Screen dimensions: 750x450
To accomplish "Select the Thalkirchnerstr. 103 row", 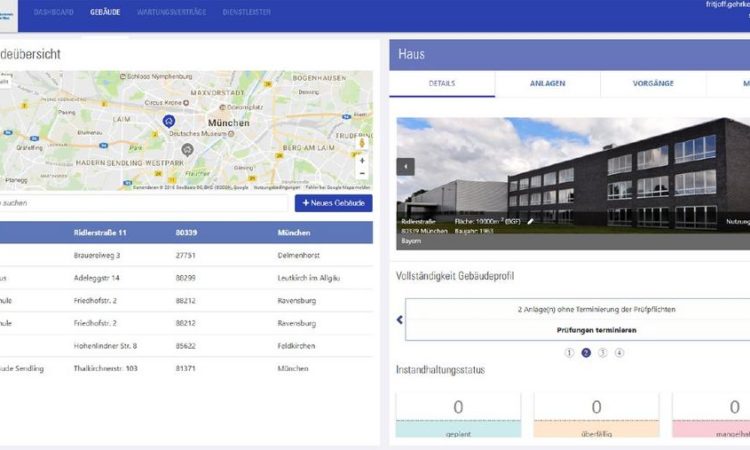I will point(186,368).
